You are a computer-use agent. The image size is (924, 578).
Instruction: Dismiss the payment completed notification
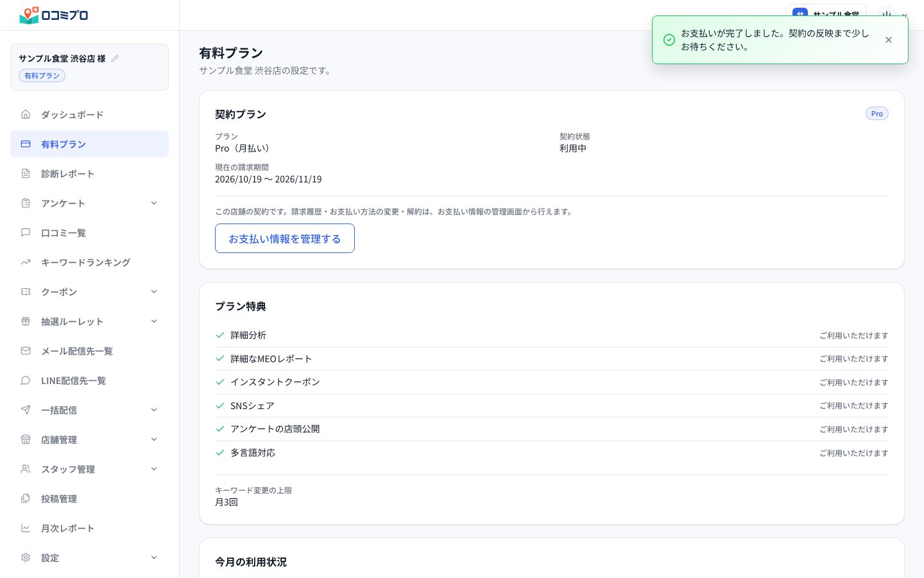889,40
